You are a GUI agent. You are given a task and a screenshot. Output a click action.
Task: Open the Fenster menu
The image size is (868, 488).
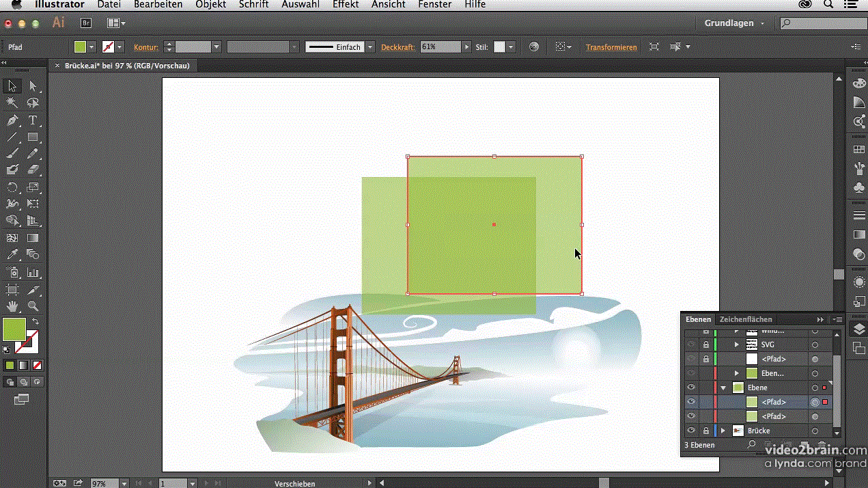[x=435, y=5]
